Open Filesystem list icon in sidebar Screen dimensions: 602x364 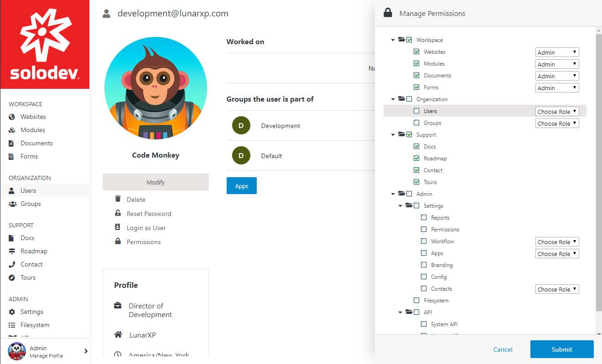point(12,325)
